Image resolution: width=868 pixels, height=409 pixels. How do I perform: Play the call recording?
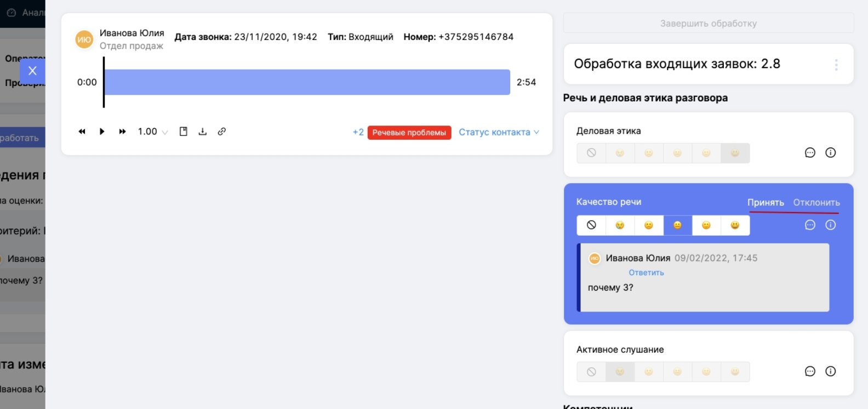pos(102,132)
